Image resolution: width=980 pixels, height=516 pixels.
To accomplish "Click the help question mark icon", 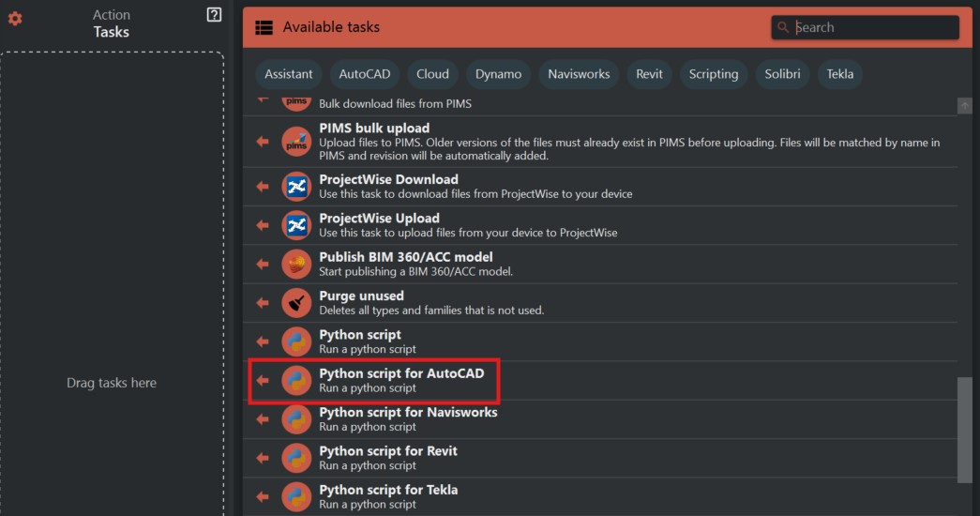I will pyautogui.click(x=214, y=14).
